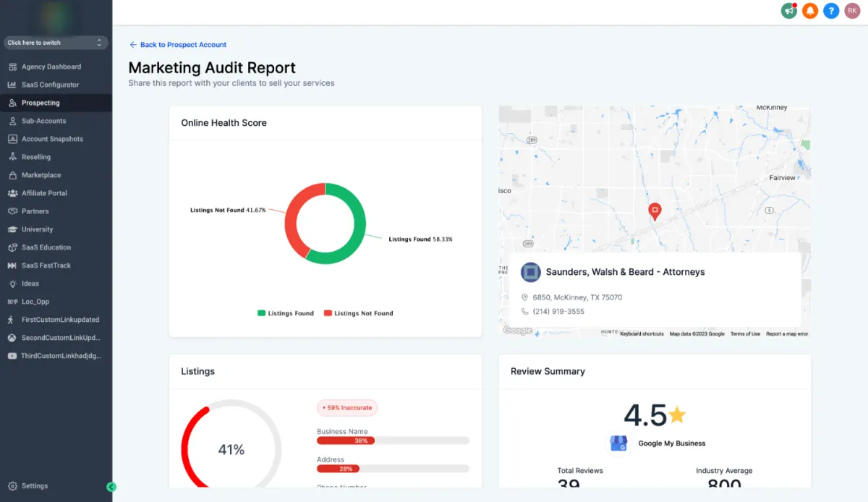Open the Click here to switch dropdown
868x502 pixels.
[56, 43]
